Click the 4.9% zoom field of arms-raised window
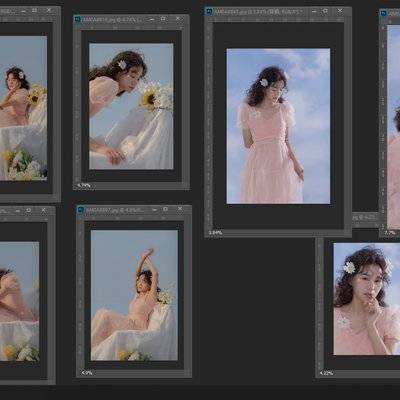The height and width of the screenshot is (400, 400). [87, 373]
